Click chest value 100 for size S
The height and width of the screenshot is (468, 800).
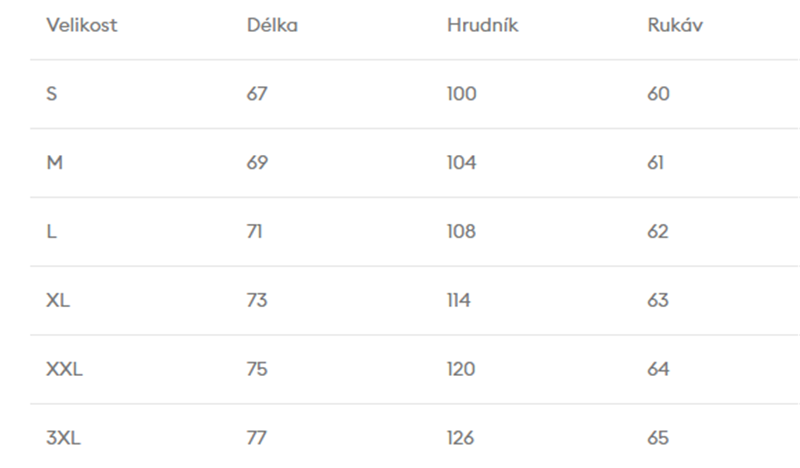pyautogui.click(x=462, y=94)
